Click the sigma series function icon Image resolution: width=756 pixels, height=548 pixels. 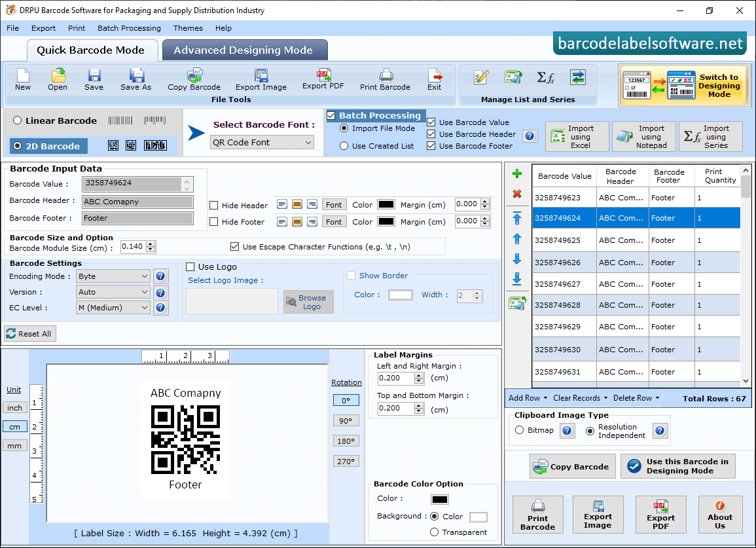(546, 77)
